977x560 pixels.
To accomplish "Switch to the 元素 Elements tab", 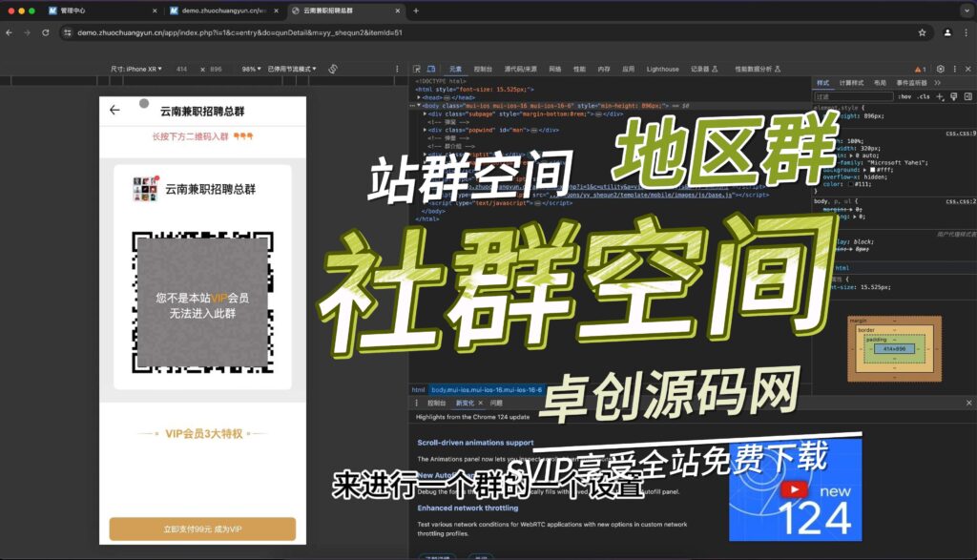I will tap(455, 69).
